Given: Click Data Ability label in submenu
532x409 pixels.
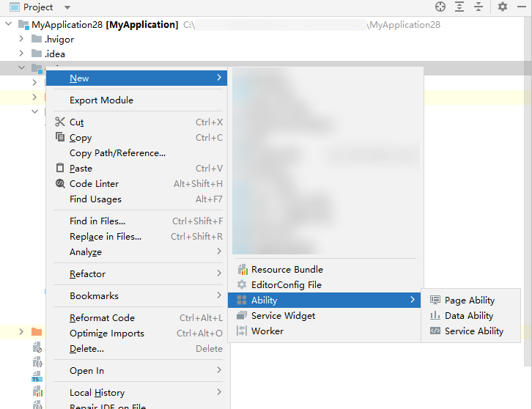Looking at the screenshot, I should (x=469, y=316).
